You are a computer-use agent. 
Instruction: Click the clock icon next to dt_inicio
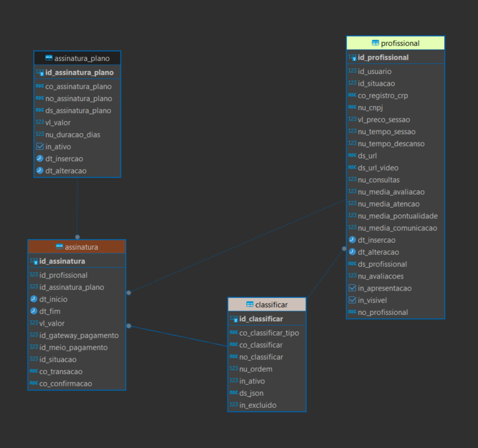pos(34,299)
